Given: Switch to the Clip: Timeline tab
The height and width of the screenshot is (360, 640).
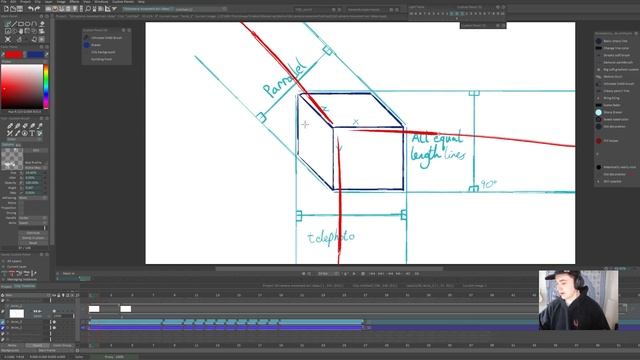Looking at the screenshot, I should coord(25,286).
